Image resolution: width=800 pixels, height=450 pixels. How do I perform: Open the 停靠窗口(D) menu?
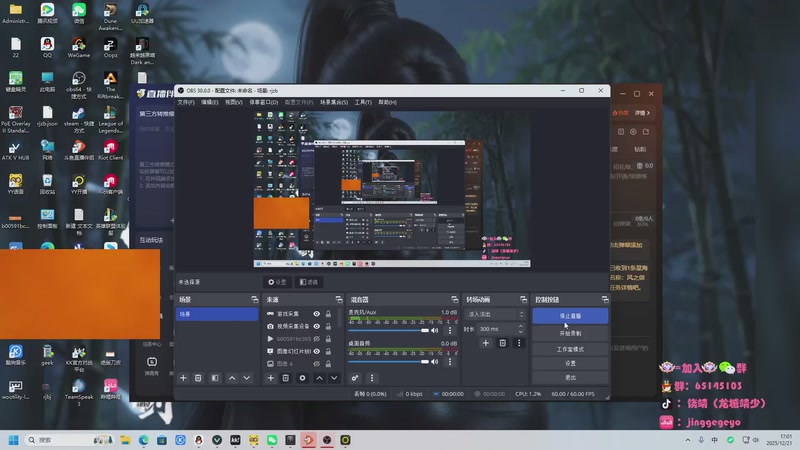tap(263, 103)
